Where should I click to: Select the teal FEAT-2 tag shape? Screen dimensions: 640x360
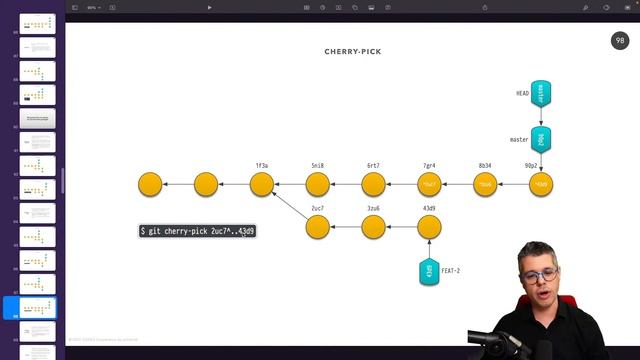tap(429, 271)
